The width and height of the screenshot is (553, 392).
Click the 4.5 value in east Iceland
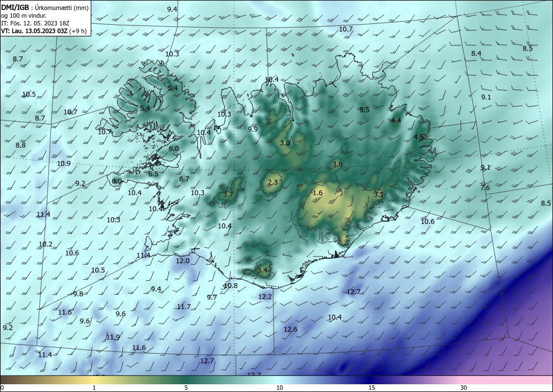pyautogui.click(x=419, y=137)
